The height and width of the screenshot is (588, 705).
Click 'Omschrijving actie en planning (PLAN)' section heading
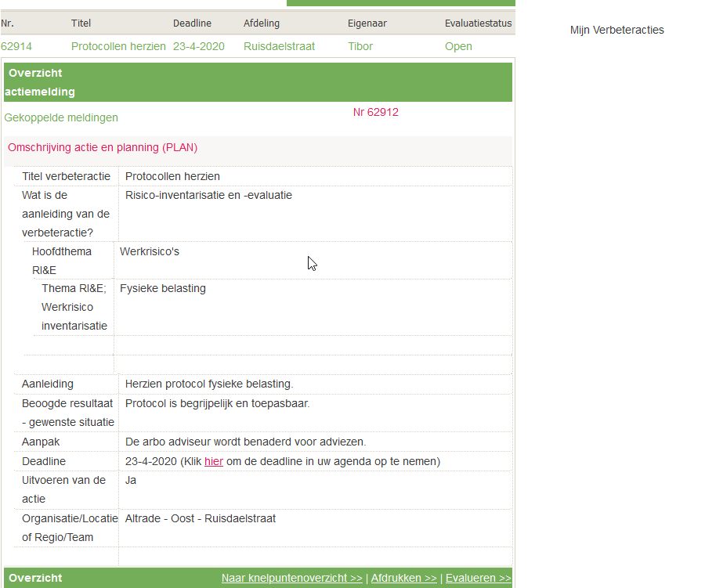103,147
